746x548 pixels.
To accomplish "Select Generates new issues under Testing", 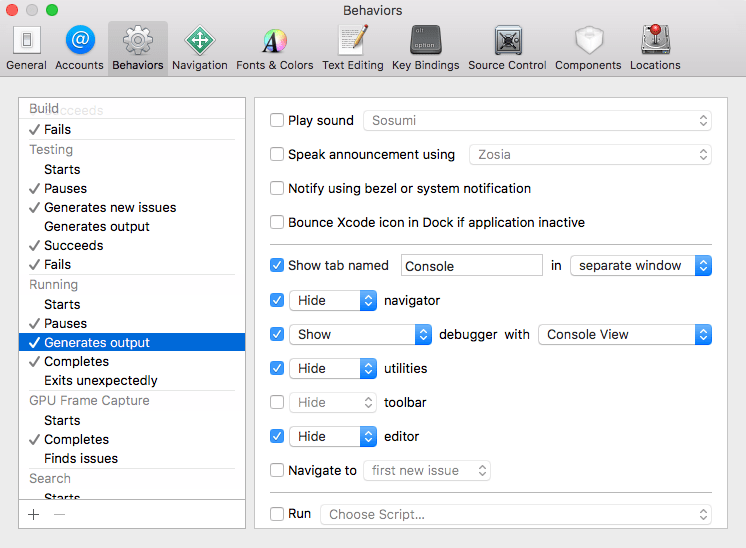I will tap(110, 207).
